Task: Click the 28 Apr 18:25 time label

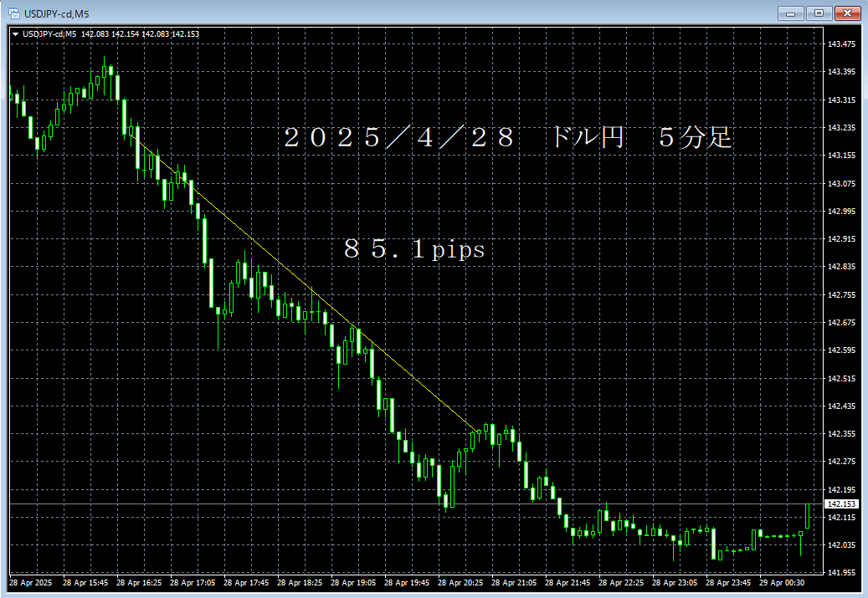Action: tap(300, 582)
